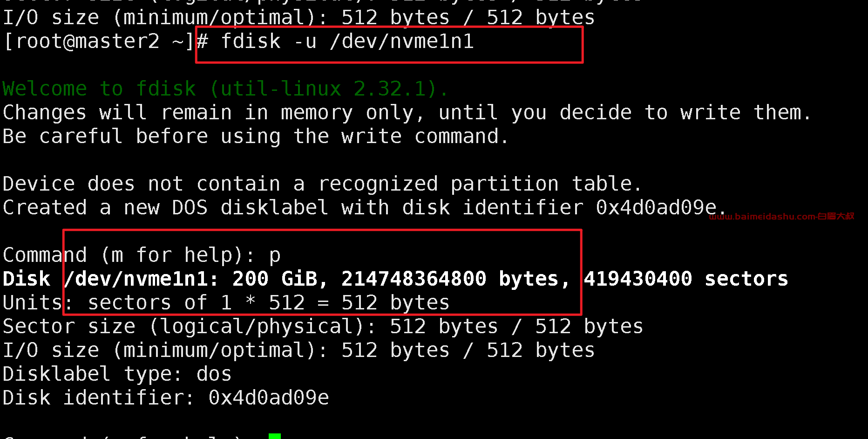Click the lower I/O size (minimum/optimal) line
The width and height of the screenshot is (868, 439).
pyautogui.click(x=298, y=350)
